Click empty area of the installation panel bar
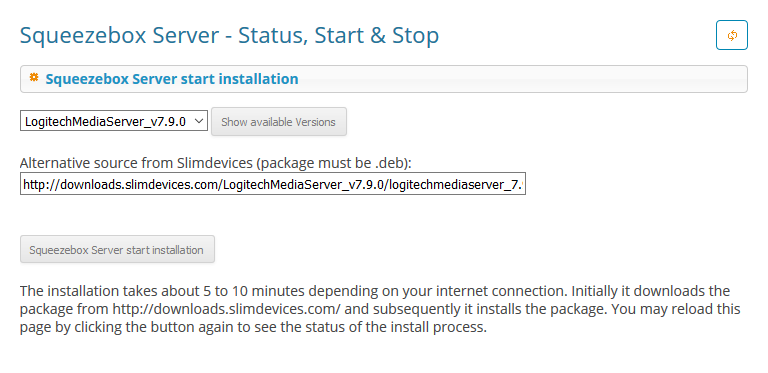 tap(519, 79)
